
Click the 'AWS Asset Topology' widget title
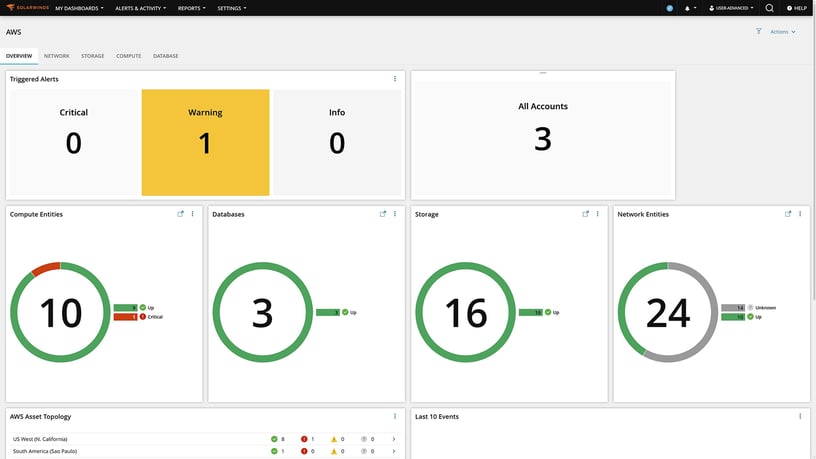click(x=40, y=416)
